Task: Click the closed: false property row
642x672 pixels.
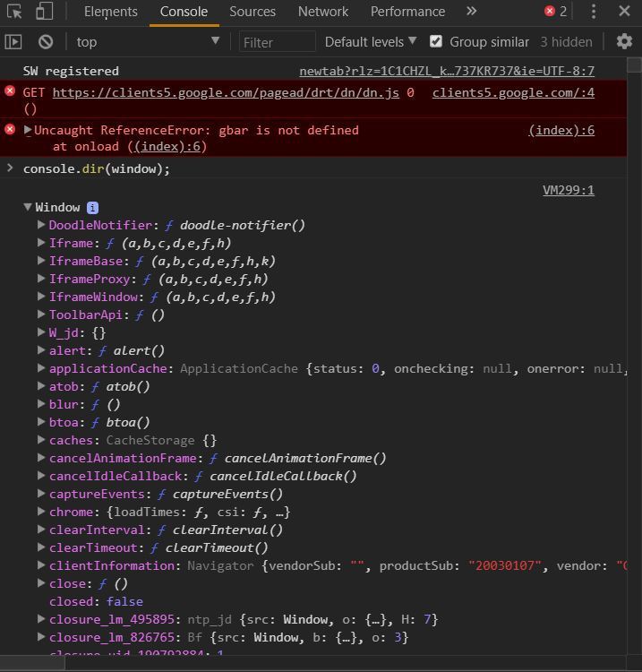Action: coord(96,602)
